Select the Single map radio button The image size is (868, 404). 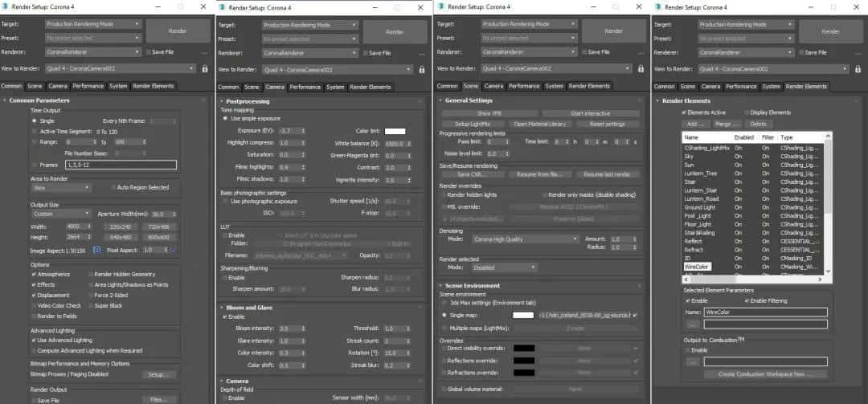444,315
